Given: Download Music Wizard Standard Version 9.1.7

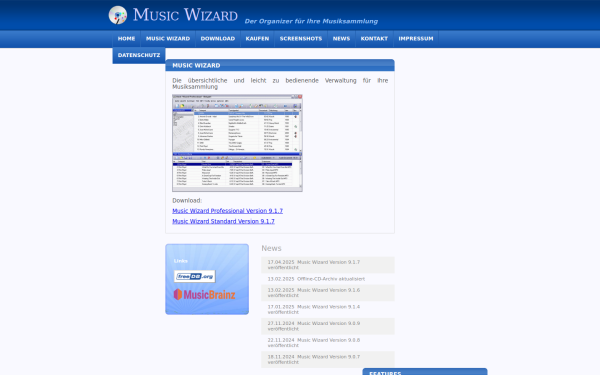Looking at the screenshot, I should click(223, 221).
